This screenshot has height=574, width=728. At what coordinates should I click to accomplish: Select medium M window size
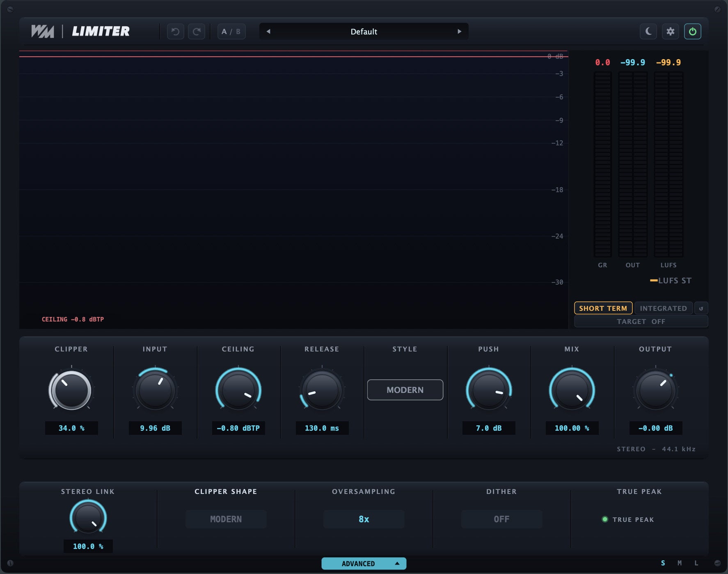pos(680,563)
